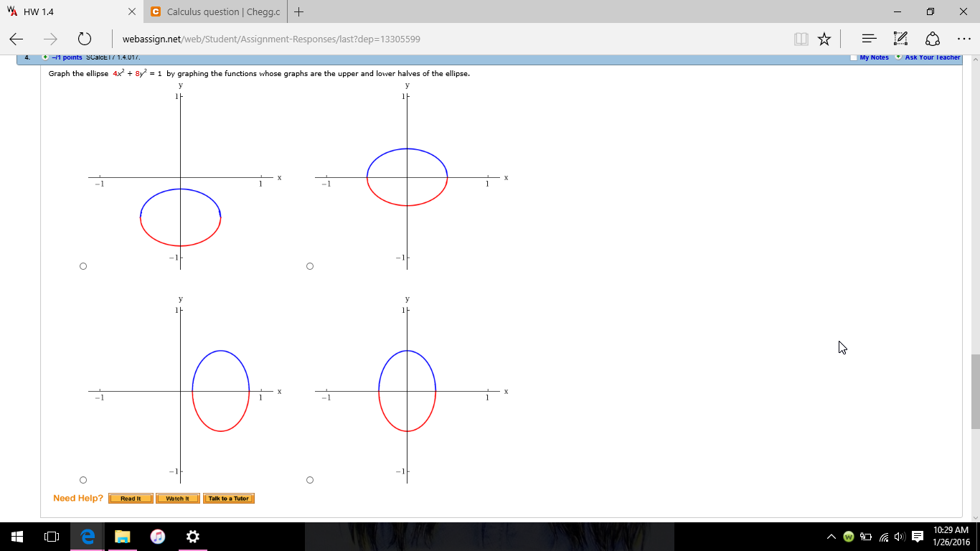980x551 pixels.
Task: Click the Read It help button
Action: point(130,498)
